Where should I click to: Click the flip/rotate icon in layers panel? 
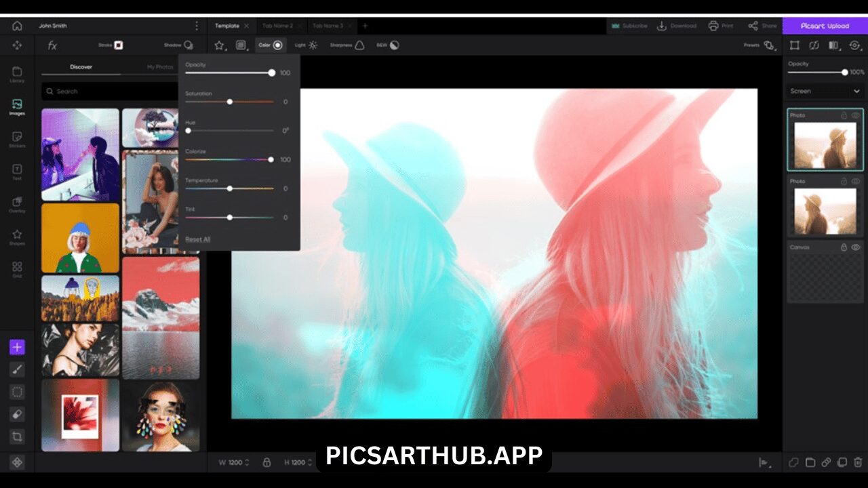814,45
